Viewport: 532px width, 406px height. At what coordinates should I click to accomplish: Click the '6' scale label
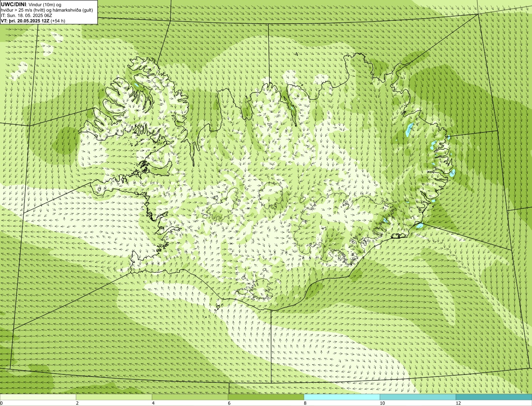[x=229, y=403]
